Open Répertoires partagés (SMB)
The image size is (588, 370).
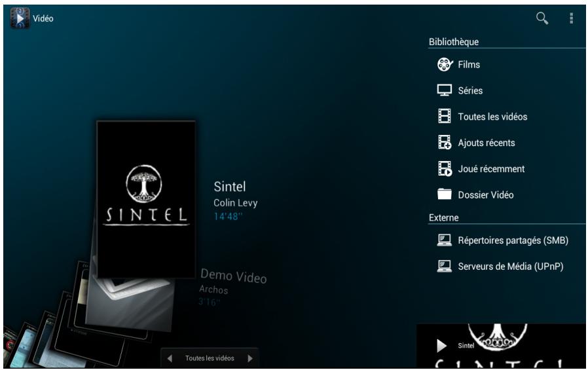[x=506, y=240]
